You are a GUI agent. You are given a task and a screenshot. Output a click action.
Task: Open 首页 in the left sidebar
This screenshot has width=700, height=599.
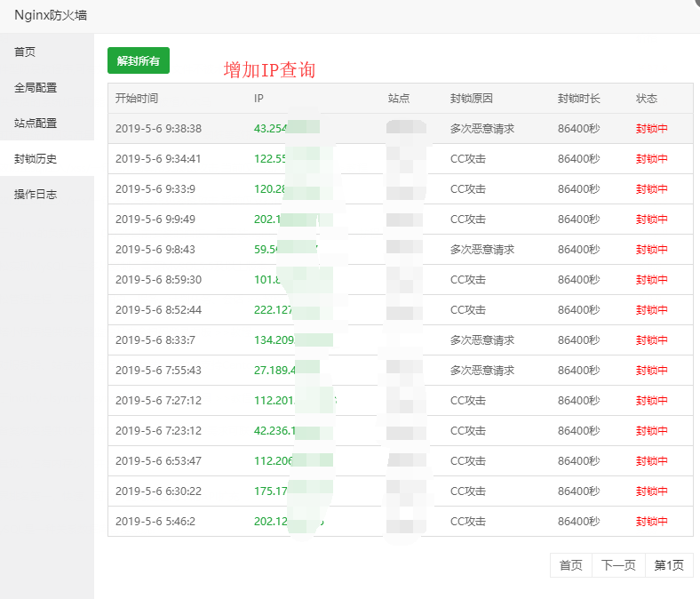pos(25,52)
